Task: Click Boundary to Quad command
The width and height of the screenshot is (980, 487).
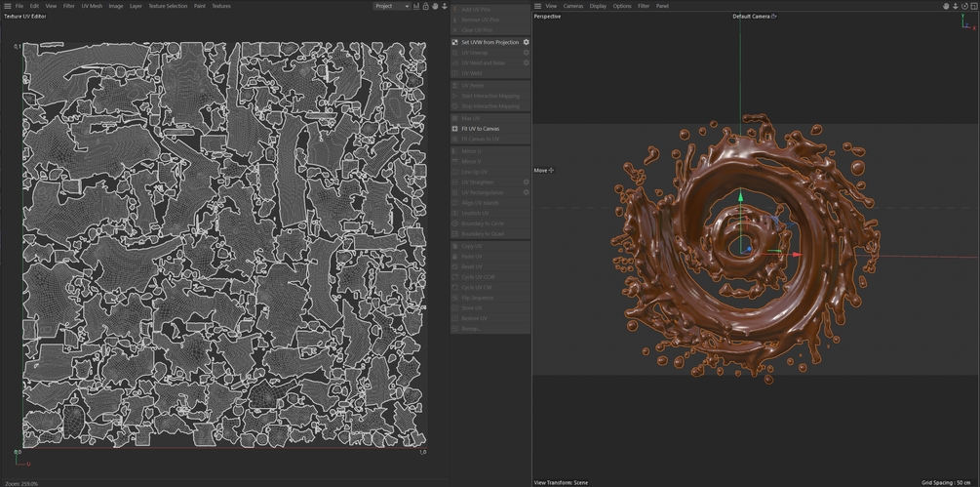Action: [490, 234]
